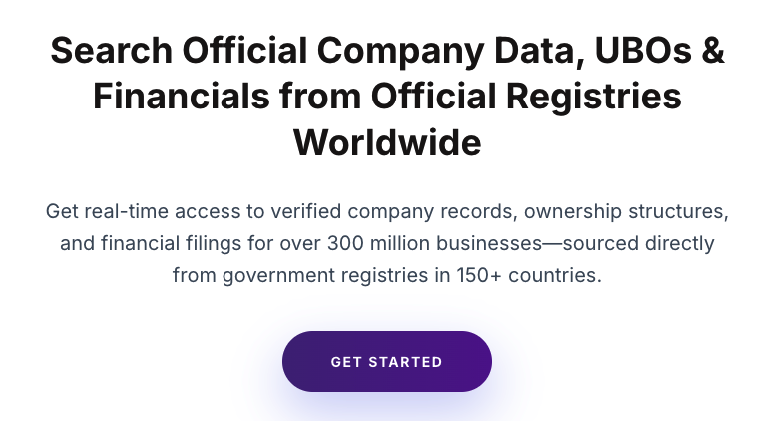
Task: Click 'Financials from Official Registries' heading line
Action: tap(387, 96)
